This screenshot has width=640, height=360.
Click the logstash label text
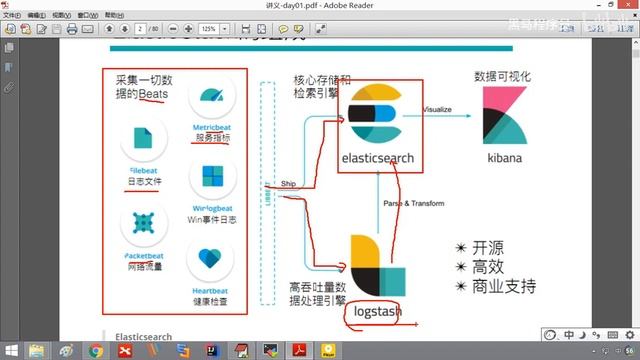click(378, 312)
